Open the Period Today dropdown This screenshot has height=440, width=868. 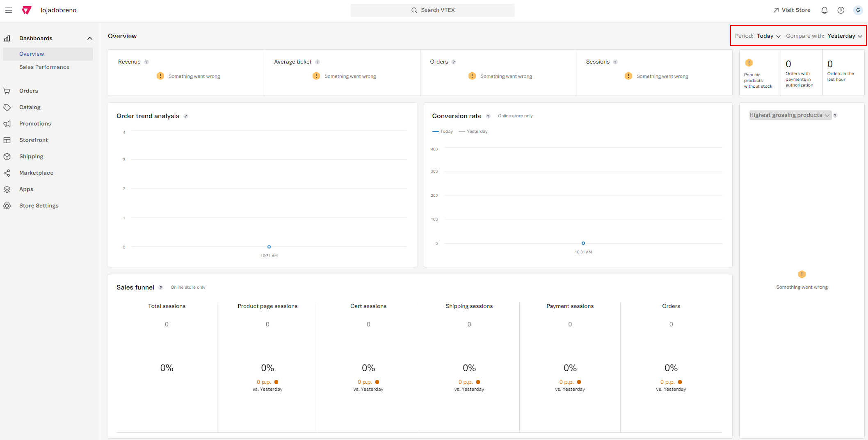point(768,36)
